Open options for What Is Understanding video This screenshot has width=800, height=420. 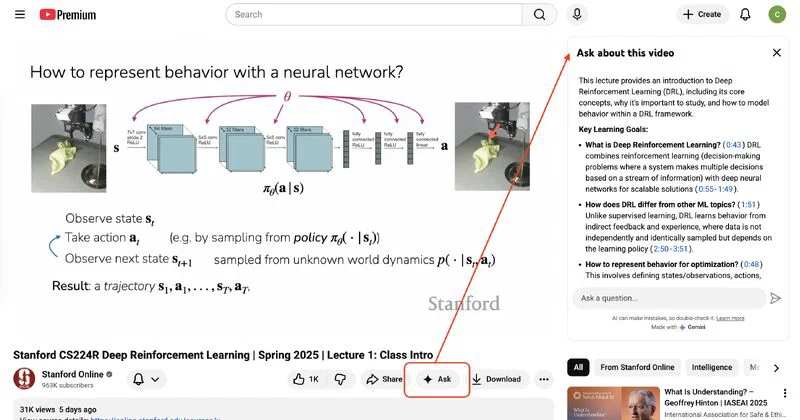[785, 393]
